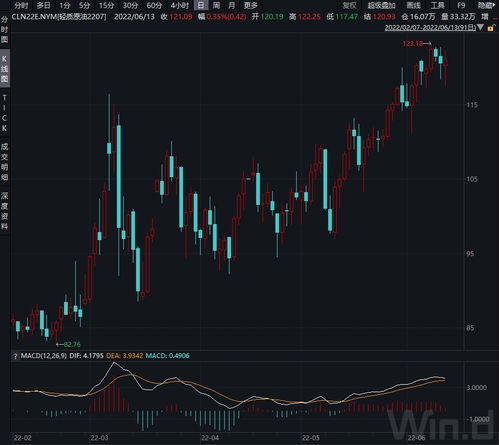499x445 pixels.
Task: Expand the date range dropdown triangle
Action: [480, 27]
